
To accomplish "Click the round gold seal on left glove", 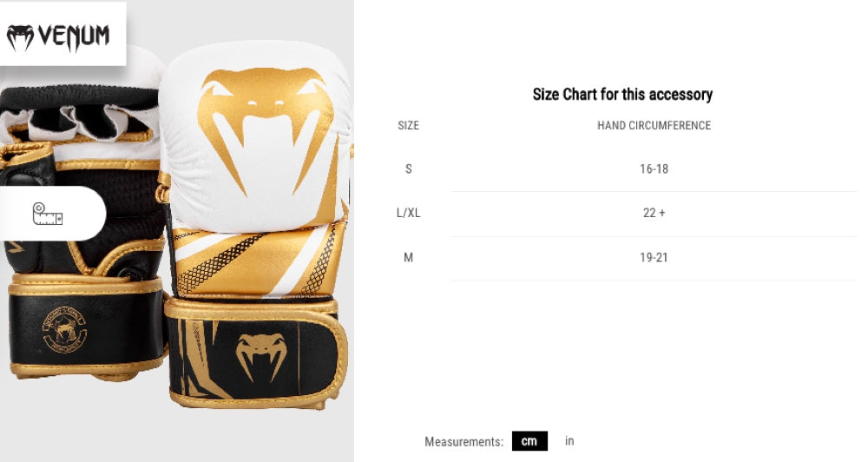I will [x=65, y=330].
